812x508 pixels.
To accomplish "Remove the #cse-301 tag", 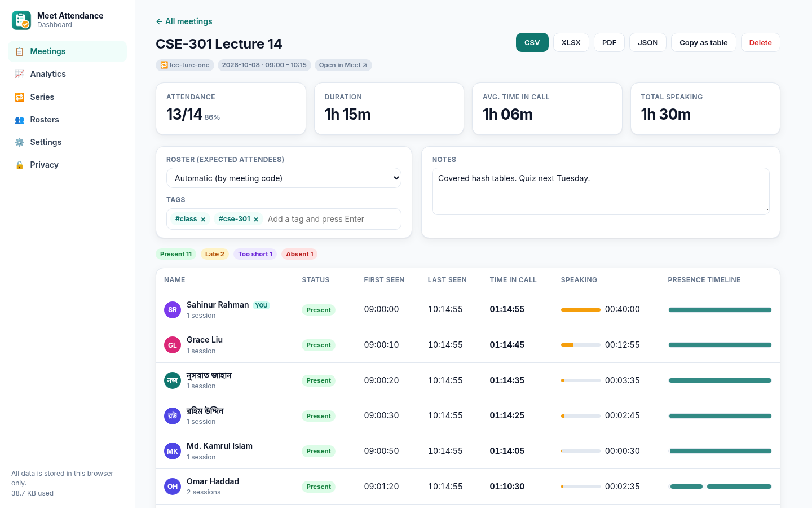I will 256,219.
